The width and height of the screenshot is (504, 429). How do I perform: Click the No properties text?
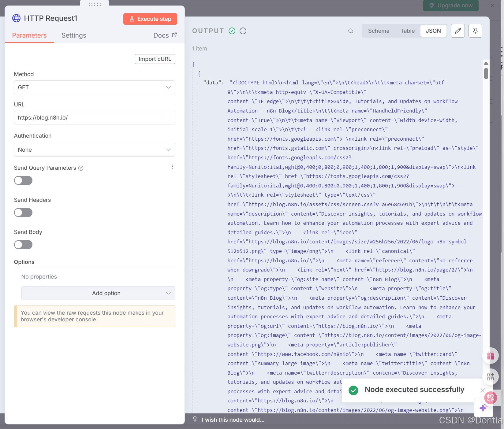(x=39, y=277)
